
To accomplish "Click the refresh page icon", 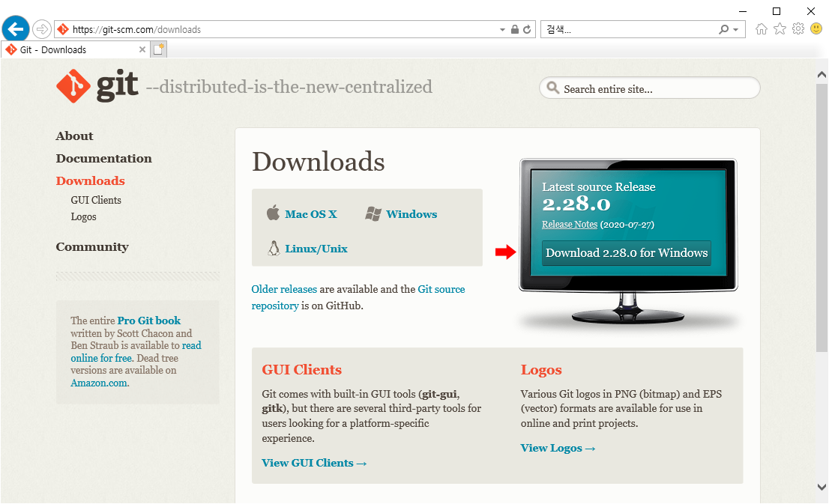I will pyautogui.click(x=527, y=30).
